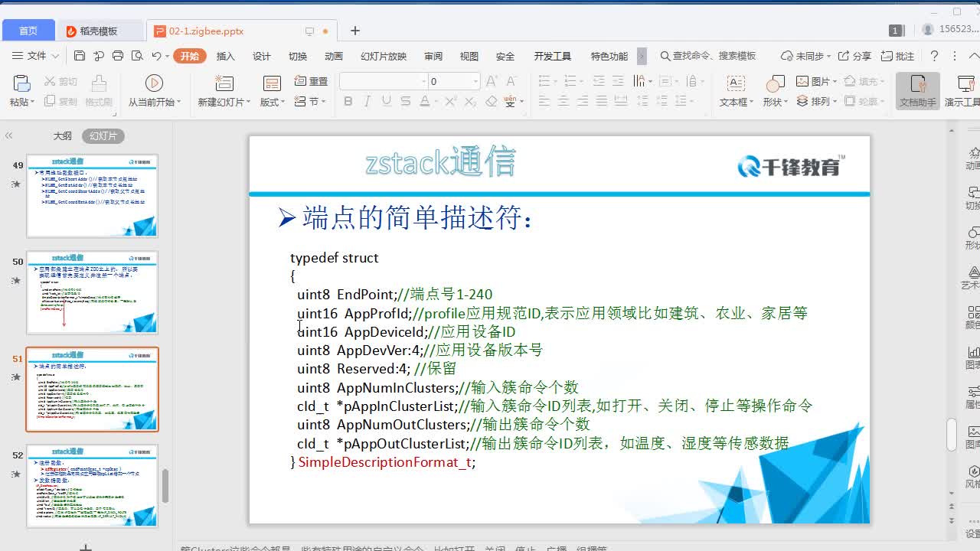
Task: Click the Save icon in quick access toolbar
Action: click(x=80, y=56)
